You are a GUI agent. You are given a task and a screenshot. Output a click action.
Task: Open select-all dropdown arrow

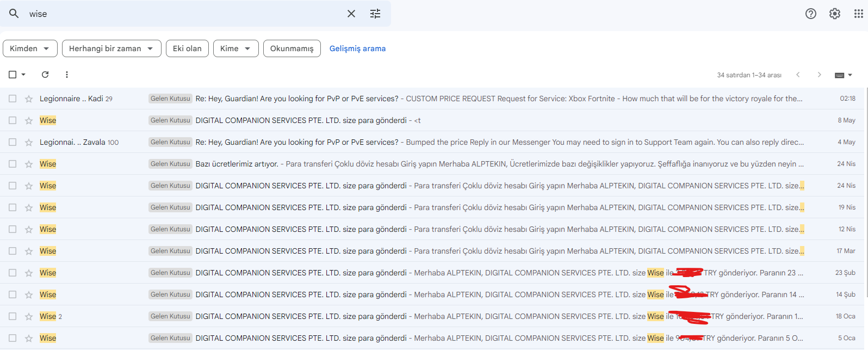(23, 75)
